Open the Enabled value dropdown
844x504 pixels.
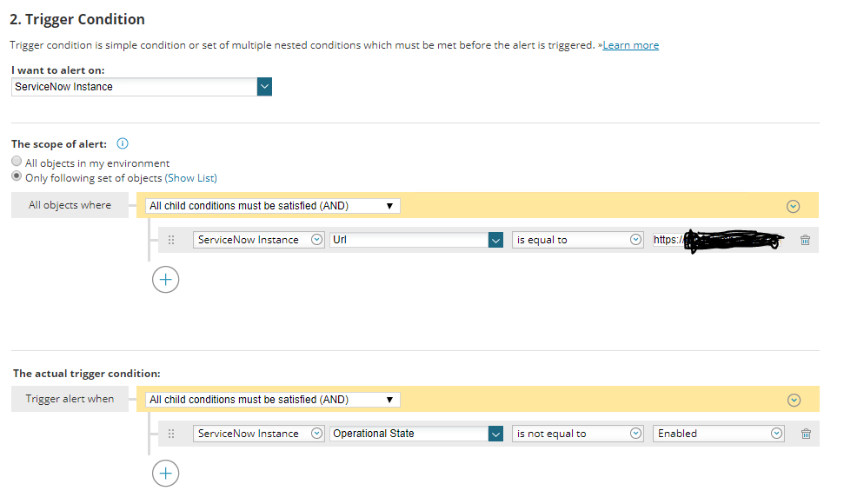(x=718, y=434)
